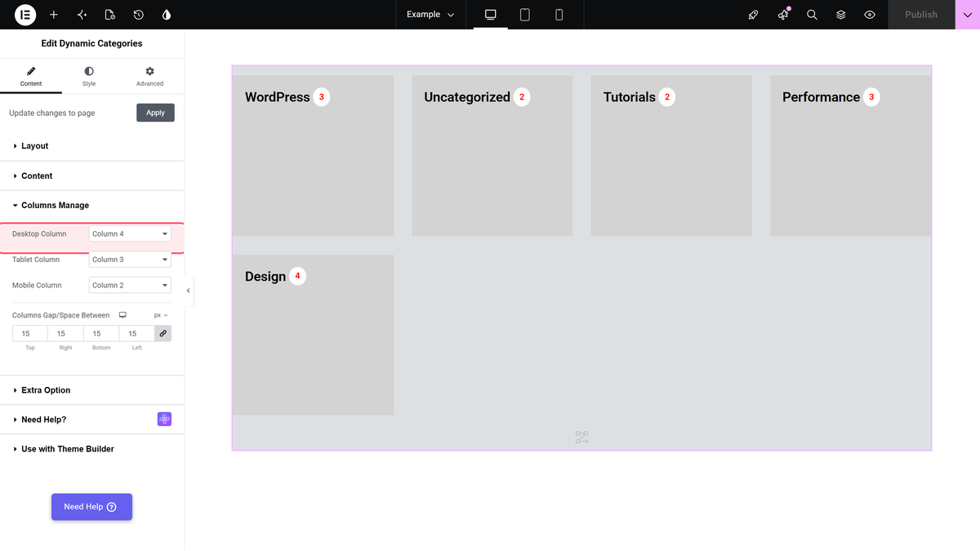The height and width of the screenshot is (551, 980).
Task: Click the Uncategorized count badge 2
Action: 522,97
